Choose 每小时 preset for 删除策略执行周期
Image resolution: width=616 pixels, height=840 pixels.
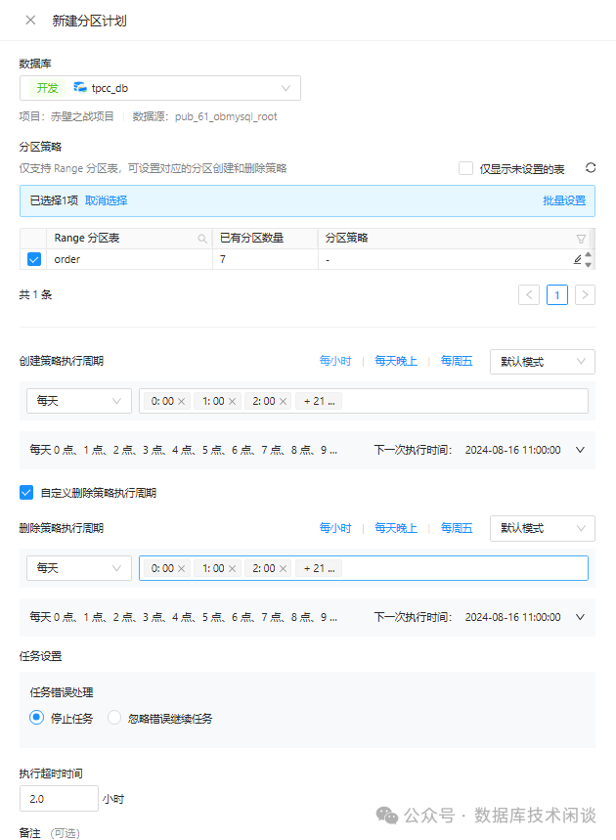[x=335, y=528]
